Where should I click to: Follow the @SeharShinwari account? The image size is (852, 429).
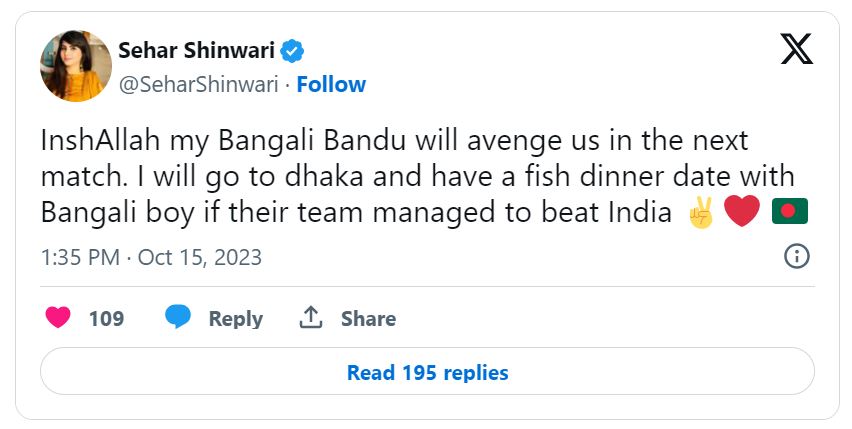click(x=331, y=84)
